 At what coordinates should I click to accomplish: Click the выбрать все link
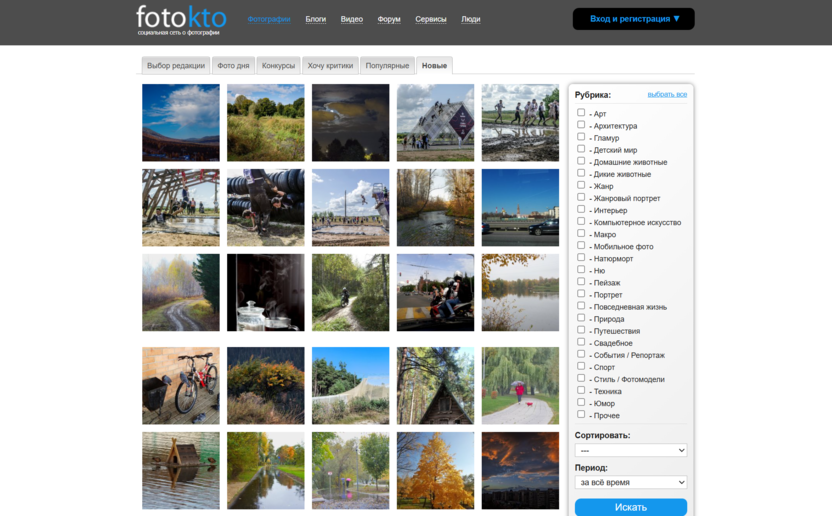[667, 94]
